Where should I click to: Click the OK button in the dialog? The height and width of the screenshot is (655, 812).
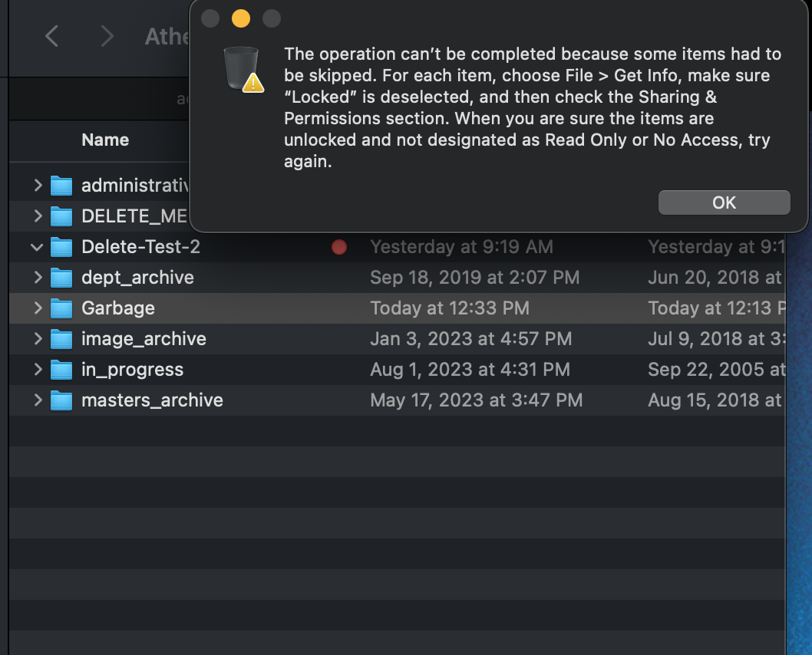pyautogui.click(x=724, y=202)
